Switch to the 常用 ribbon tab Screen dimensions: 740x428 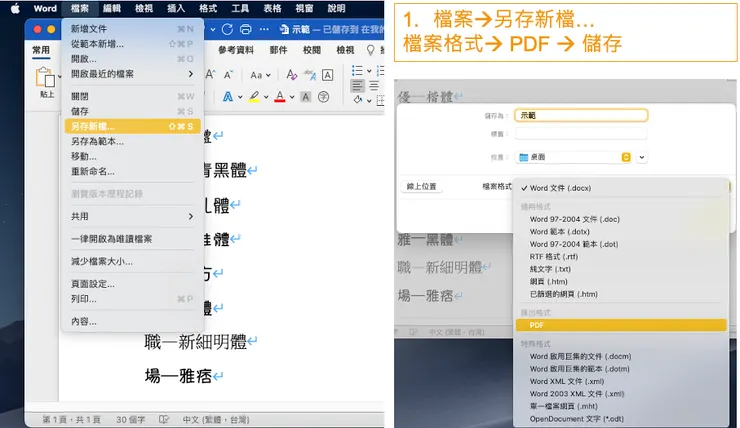41,50
